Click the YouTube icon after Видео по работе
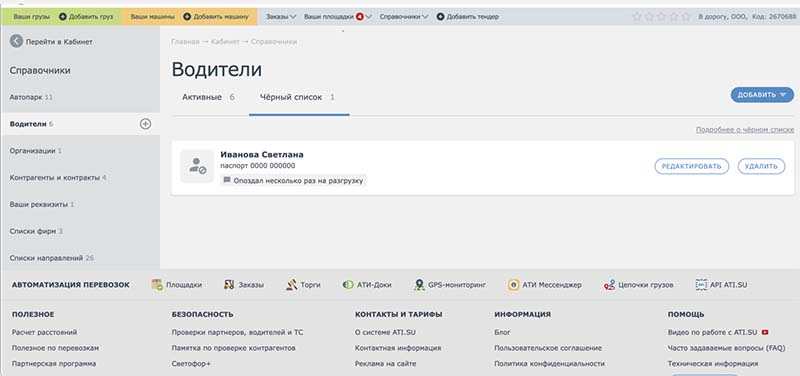 click(765, 332)
